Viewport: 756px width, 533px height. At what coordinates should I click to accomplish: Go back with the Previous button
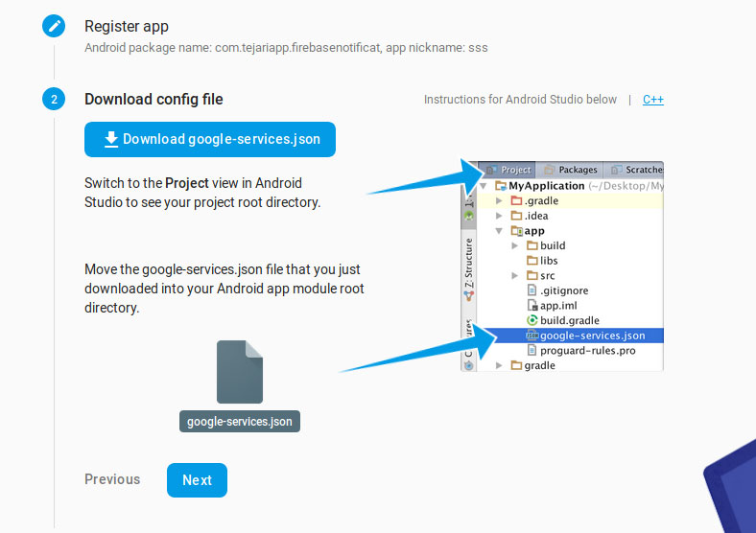[112, 479]
